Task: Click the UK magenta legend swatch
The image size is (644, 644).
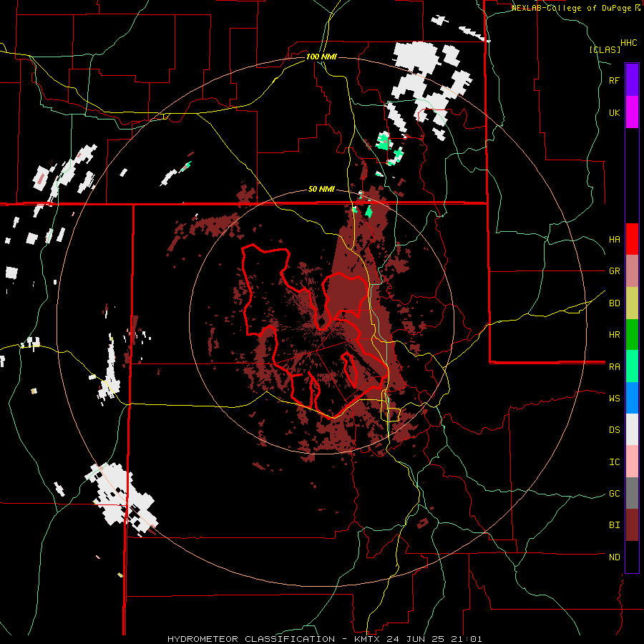Action: (x=632, y=112)
